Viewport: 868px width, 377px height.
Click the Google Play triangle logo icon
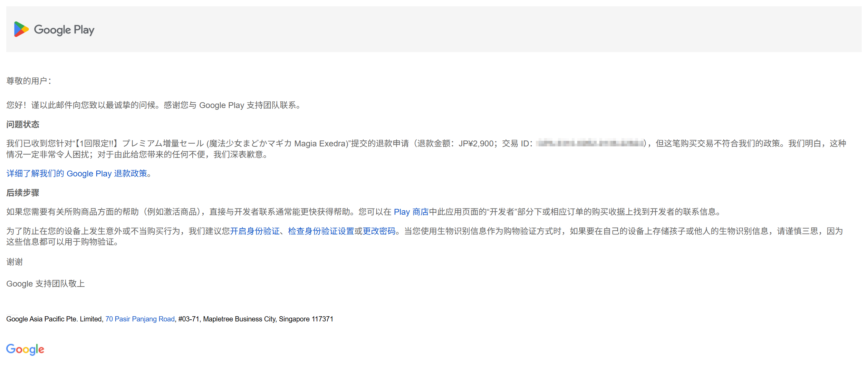click(21, 29)
